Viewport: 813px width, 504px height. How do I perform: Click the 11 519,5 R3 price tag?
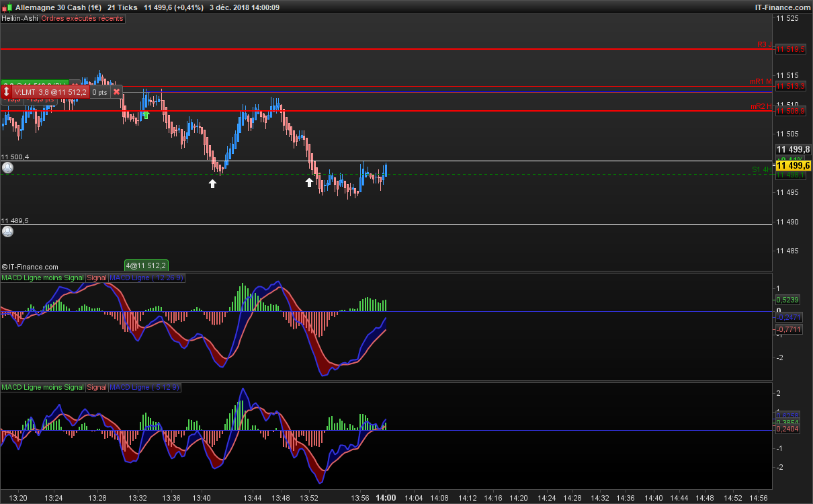(x=791, y=50)
